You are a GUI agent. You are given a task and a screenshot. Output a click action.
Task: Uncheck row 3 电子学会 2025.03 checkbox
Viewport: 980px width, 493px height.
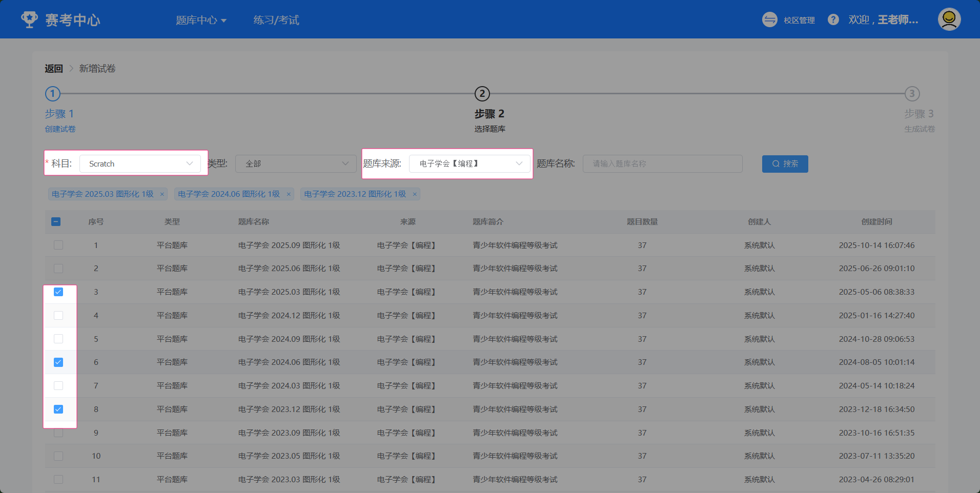pyautogui.click(x=58, y=292)
